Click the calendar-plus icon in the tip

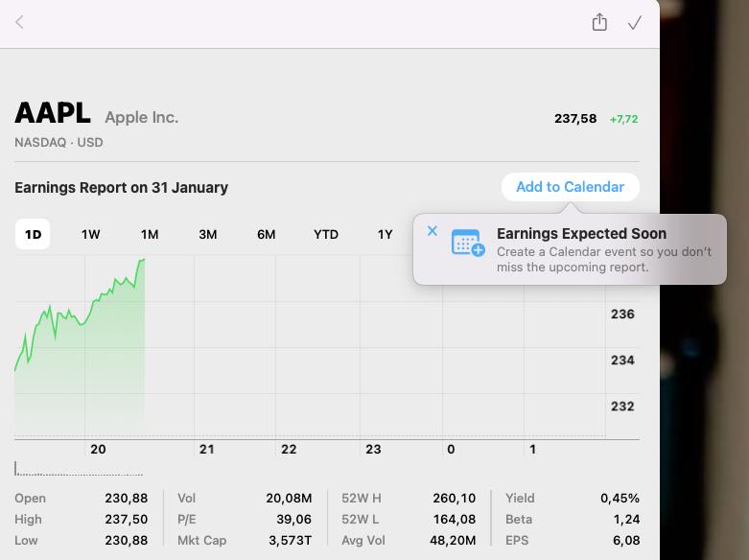coord(468,243)
